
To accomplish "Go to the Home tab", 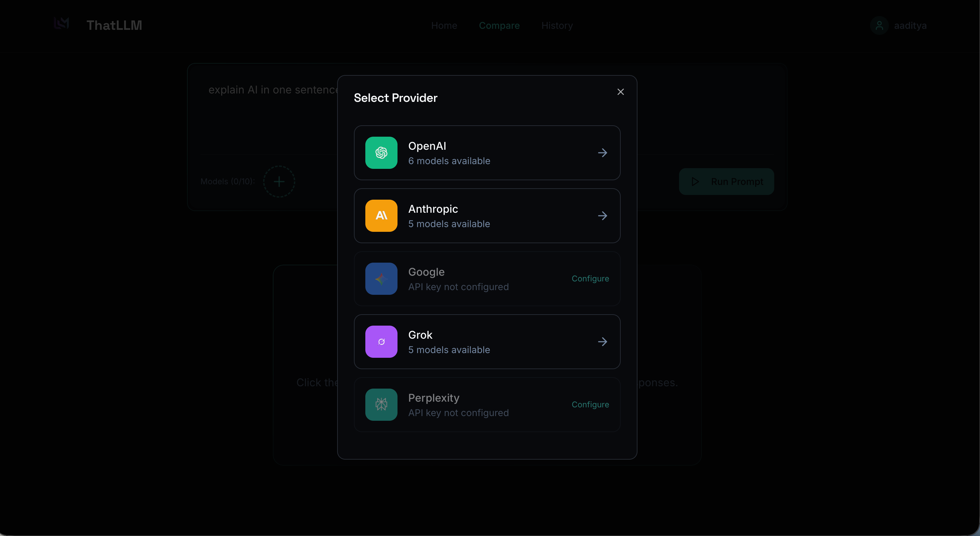I will (x=444, y=25).
